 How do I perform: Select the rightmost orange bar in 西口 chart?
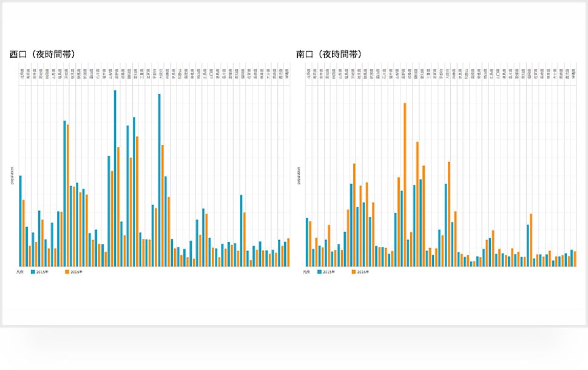click(x=289, y=252)
